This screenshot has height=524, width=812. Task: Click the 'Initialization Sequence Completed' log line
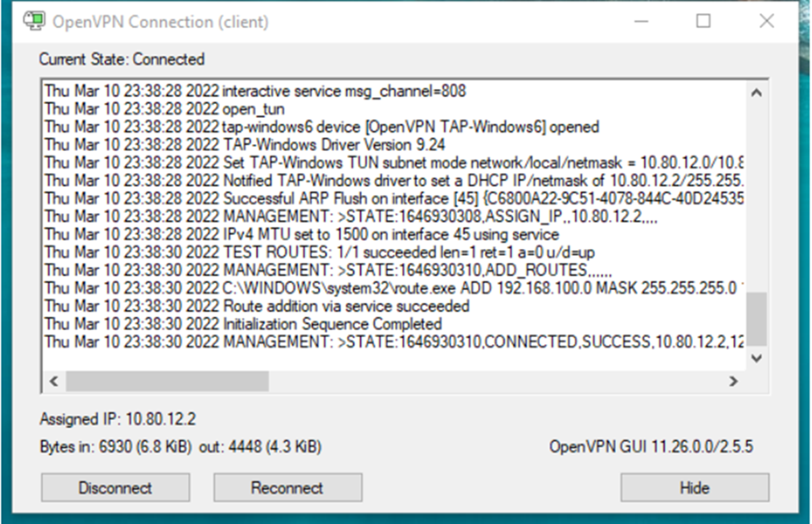(332, 324)
